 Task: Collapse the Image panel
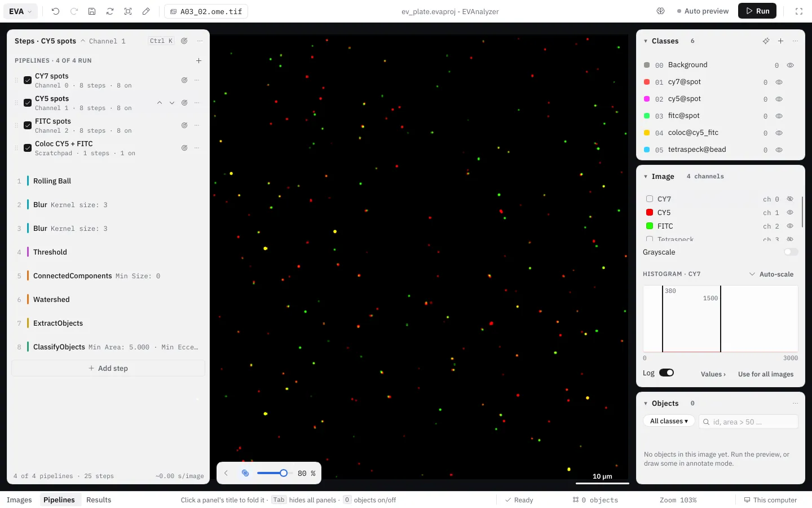pos(646,177)
